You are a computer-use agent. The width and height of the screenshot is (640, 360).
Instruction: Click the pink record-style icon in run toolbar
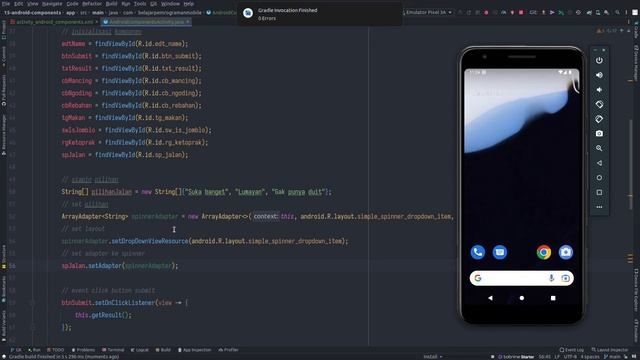click(486, 13)
